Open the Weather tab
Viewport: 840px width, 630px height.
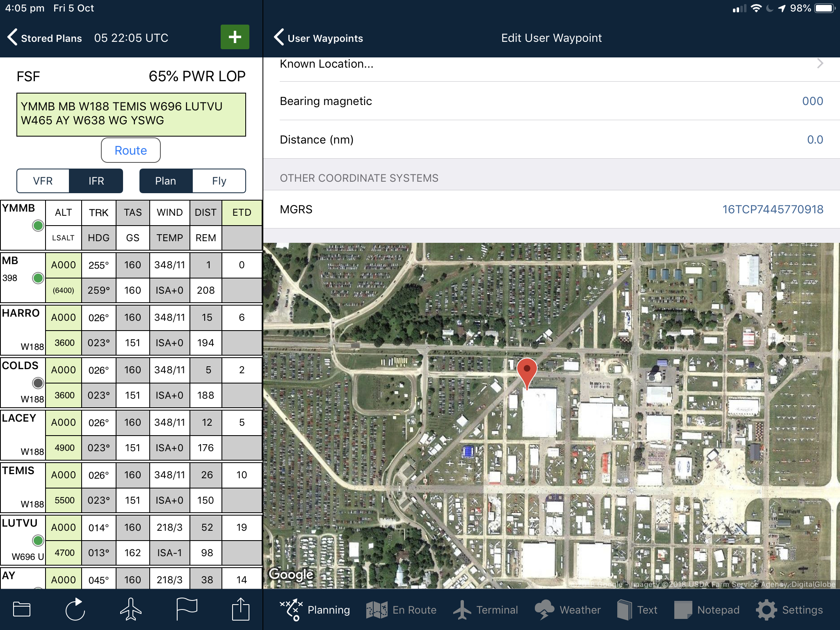(568, 610)
